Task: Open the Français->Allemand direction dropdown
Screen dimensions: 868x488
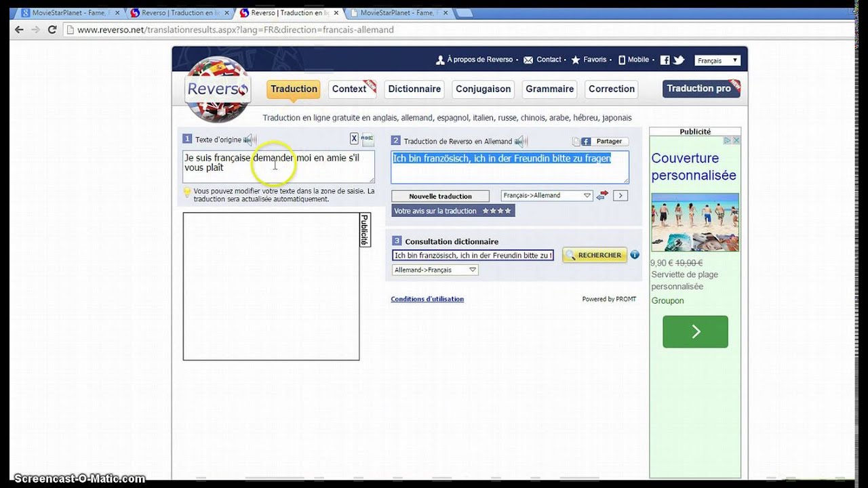Action: [x=547, y=195]
